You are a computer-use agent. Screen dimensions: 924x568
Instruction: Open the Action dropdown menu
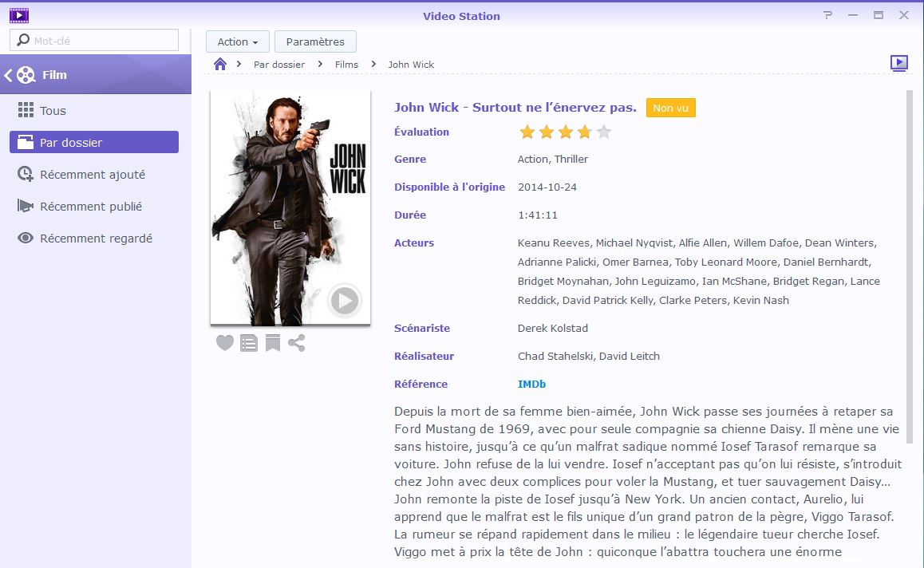[x=238, y=41]
